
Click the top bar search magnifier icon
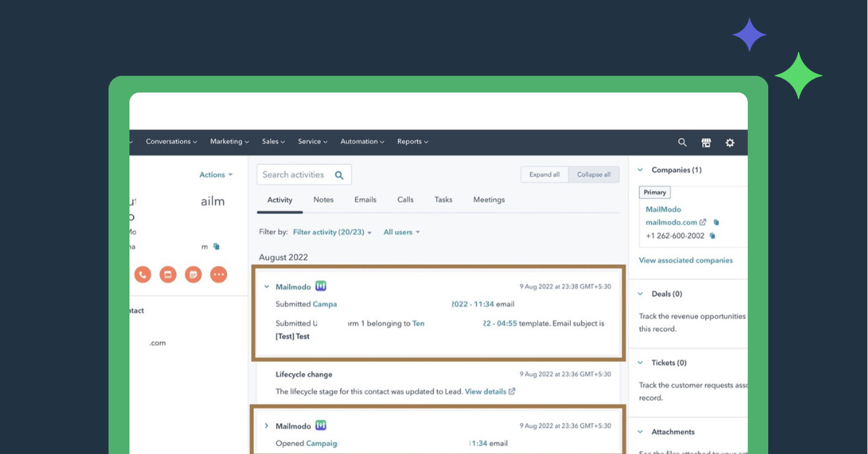click(682, 143)
